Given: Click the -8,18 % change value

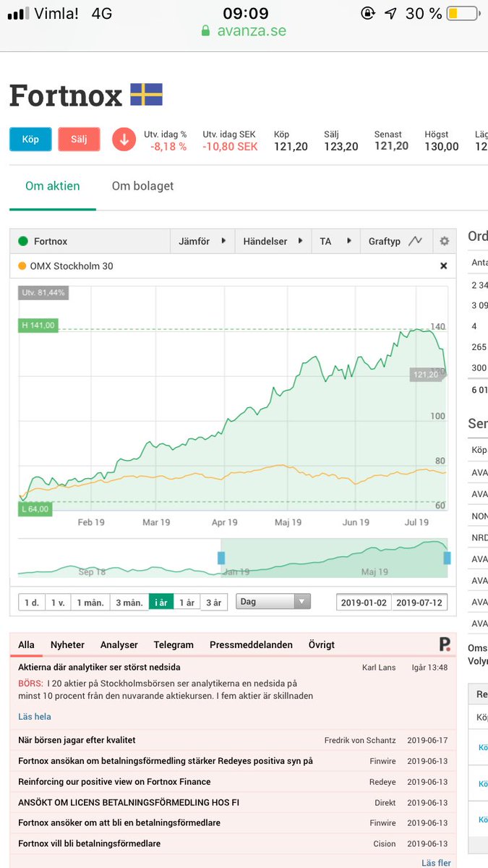Looking at the screenshot, I should tap(168, 146).
